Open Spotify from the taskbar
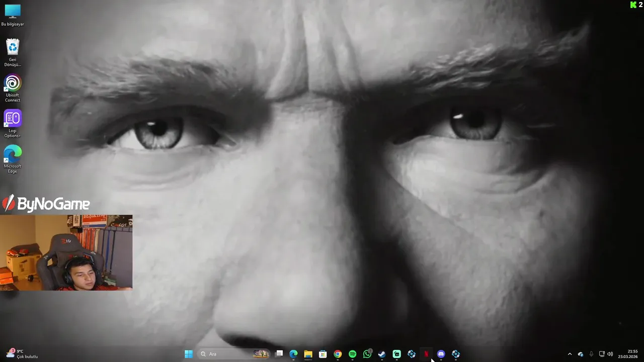 (352, 354)
